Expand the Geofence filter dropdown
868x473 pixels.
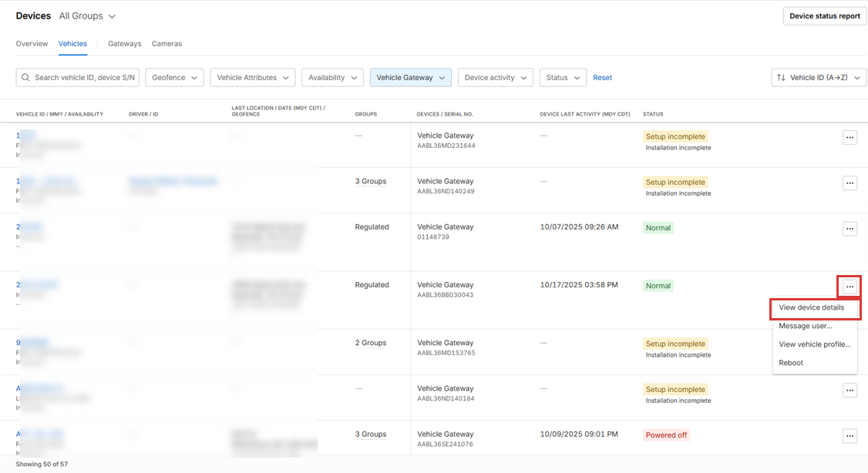tap(174, 78)
